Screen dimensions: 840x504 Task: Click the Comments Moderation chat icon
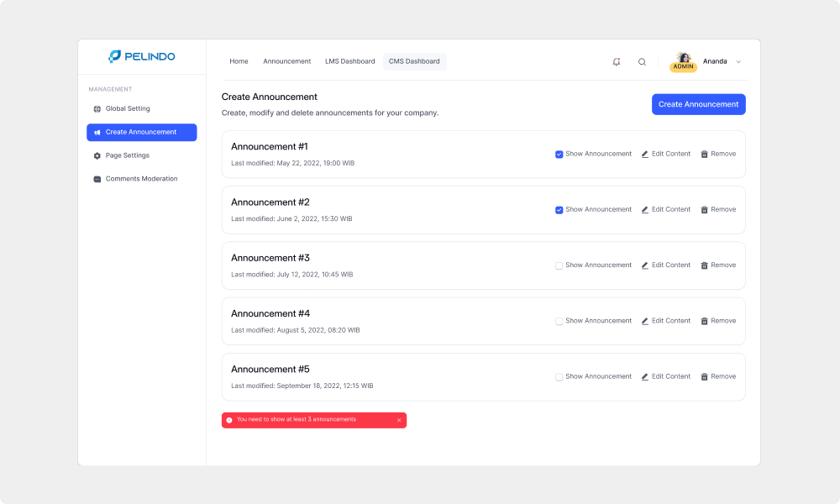click(97, 179)
